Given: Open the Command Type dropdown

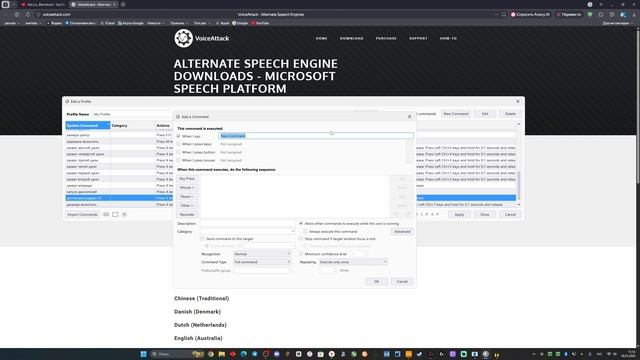Looking at the screenshot, I should (x=262, y=262).
